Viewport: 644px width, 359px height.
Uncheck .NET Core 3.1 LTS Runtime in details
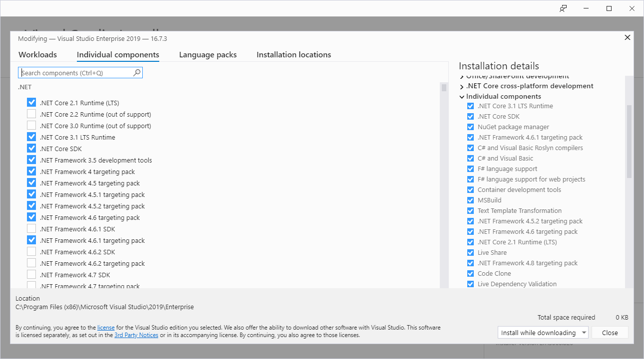(x=470, y=106)
